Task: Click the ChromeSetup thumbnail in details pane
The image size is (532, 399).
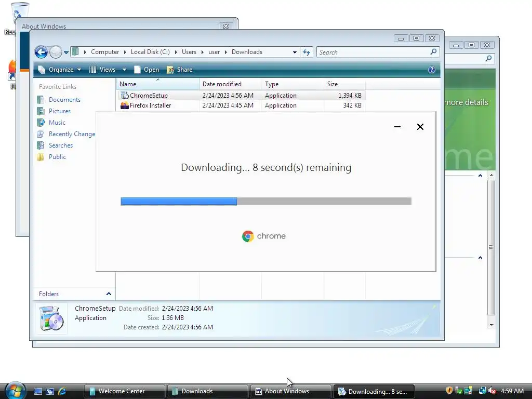Action: pyautogui.click(x=51, y=318)
